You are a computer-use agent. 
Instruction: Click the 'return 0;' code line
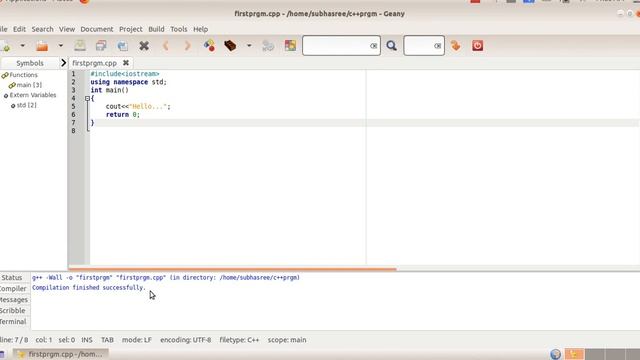pos(122,115)
